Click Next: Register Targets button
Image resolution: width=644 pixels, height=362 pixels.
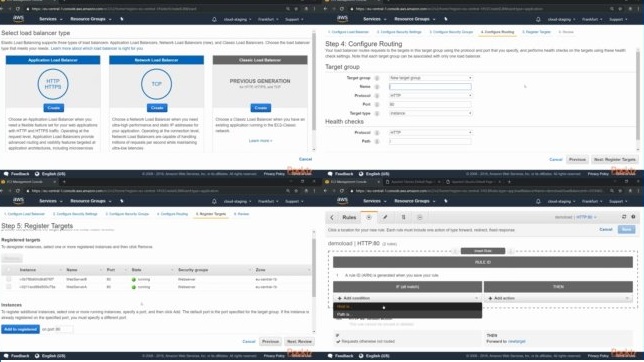(614, 159)
